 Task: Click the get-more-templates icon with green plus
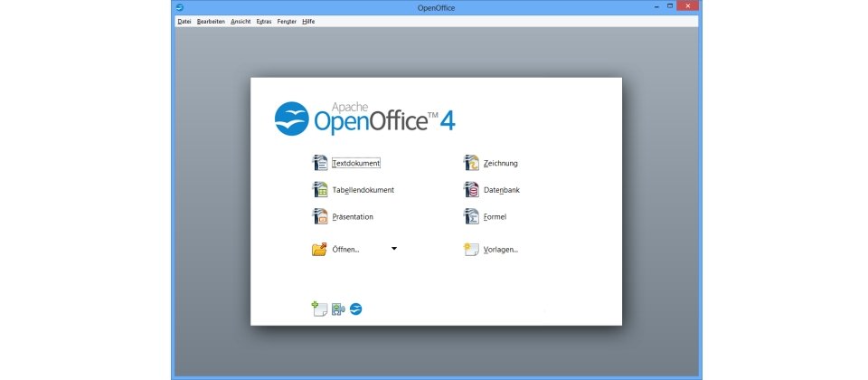319,309
